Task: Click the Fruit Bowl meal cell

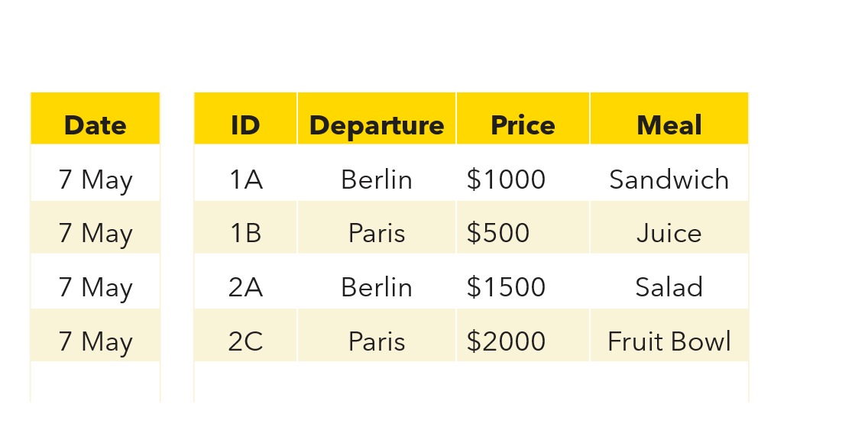Action: click(x=669, y=335)
